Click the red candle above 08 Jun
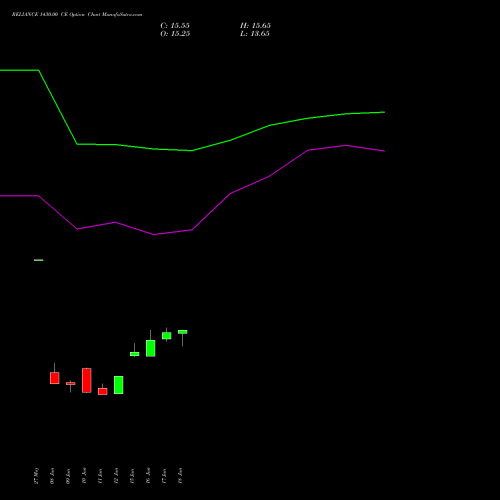This screenshot has height=500, width=500. tap(55, 378)
